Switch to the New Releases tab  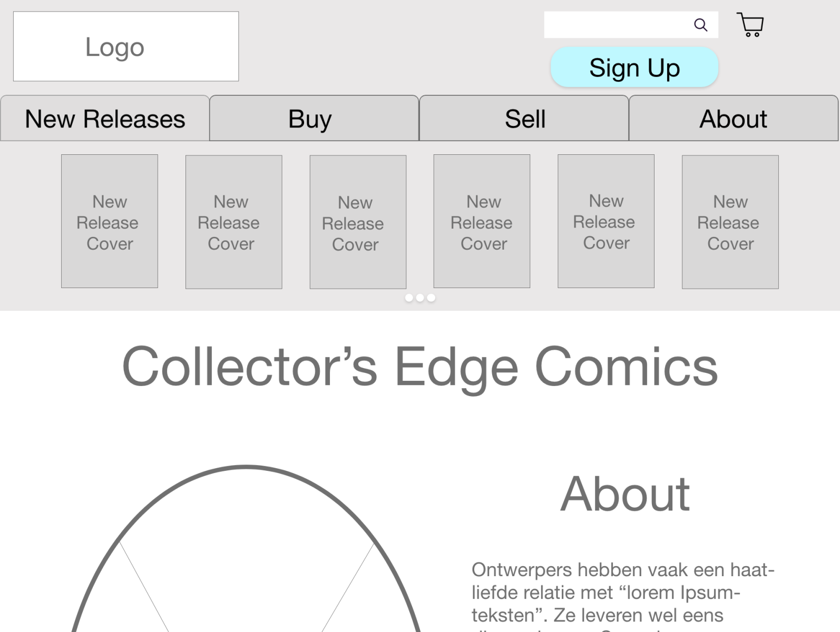point(104,119)
